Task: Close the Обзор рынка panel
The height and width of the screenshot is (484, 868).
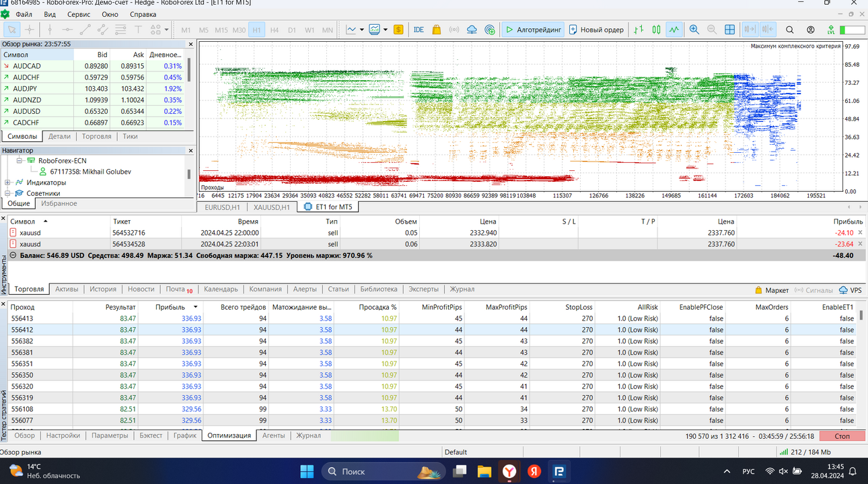Action: [x=190, y=44]
